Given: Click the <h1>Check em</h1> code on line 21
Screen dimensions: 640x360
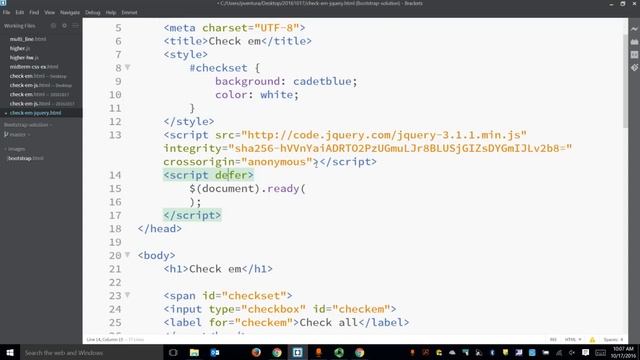Looking at the screenshot, I should tap(218, 269).
